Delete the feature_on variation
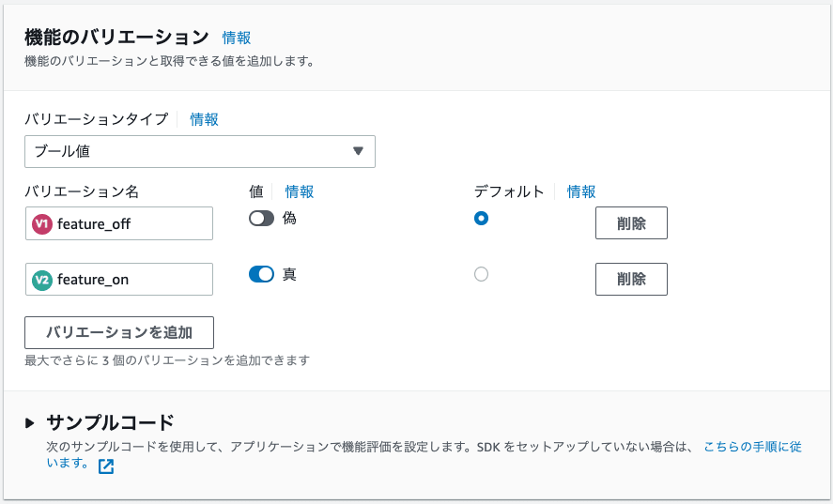This screenshot has width=833, height=504. (x=631, y=279)
